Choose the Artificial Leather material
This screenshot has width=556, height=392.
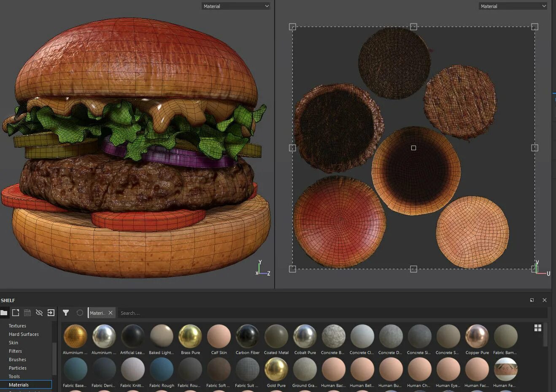click(133, 336)
